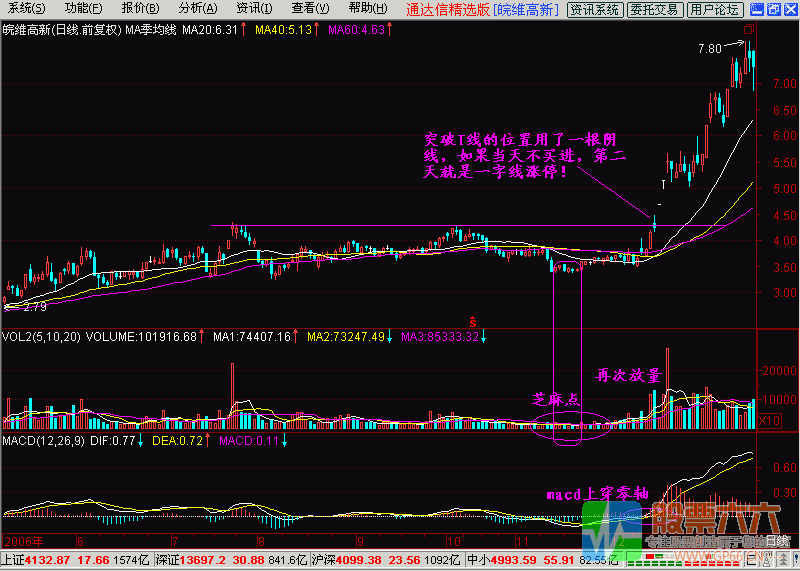Click the upward-arrows tree icon in the status bar
Screen dimensions: 800x571
pos(784,559)
